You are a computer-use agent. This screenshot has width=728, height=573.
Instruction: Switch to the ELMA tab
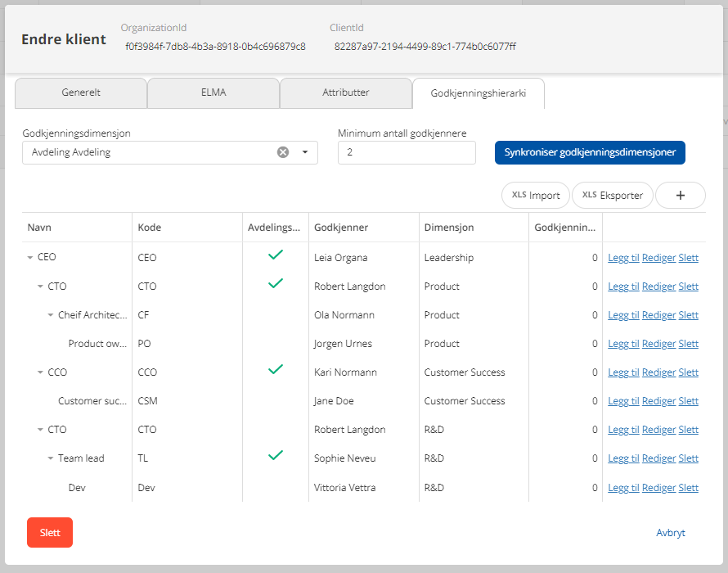213,93
